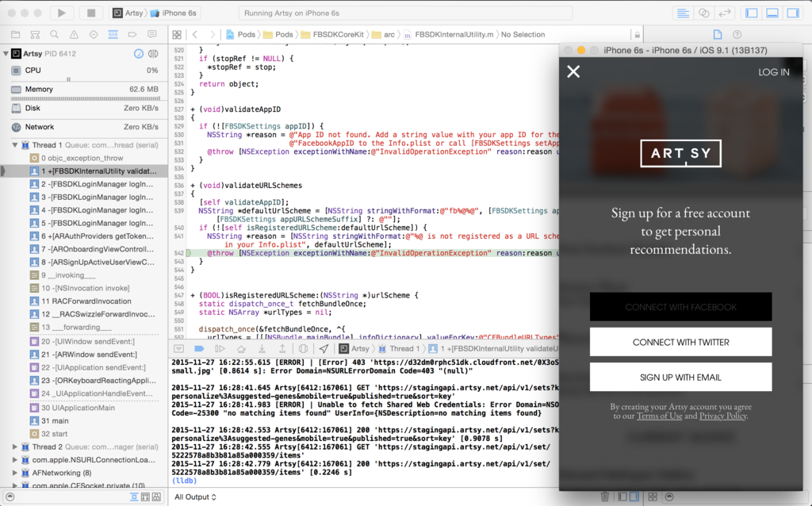Image resolution: width=812 pixels, height=506 pixels.
Task: Tap CONNECT WITH FACEBOOK in simulator
Action: click(x=680, y=307)
